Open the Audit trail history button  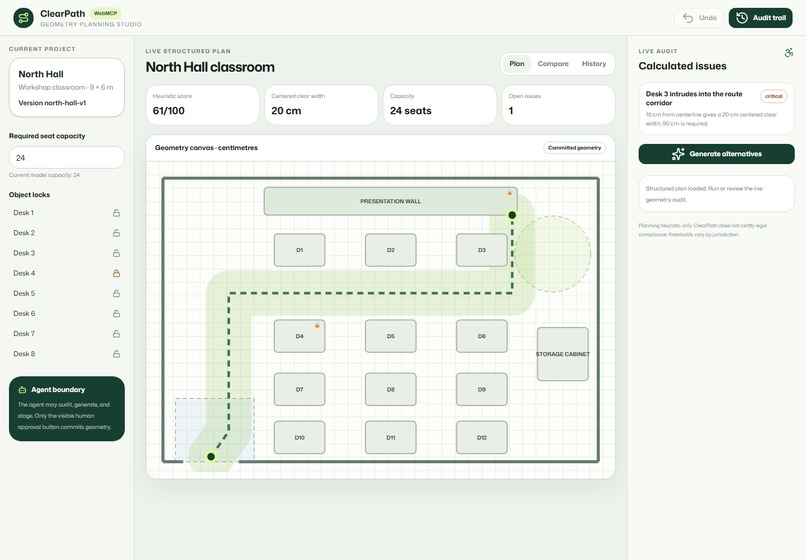(760, 18)
